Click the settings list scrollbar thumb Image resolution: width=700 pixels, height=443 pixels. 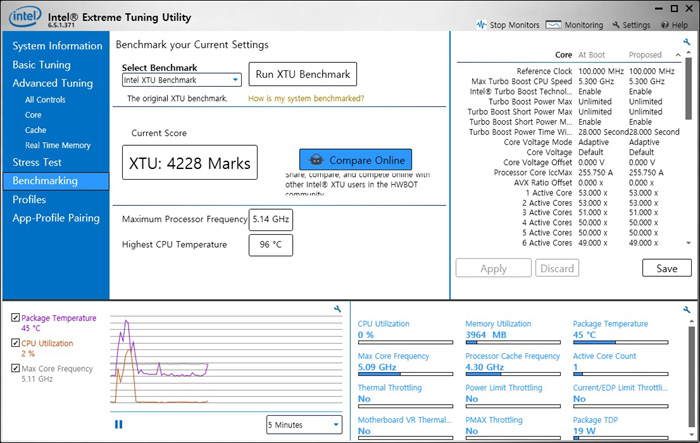coord(688,88)
